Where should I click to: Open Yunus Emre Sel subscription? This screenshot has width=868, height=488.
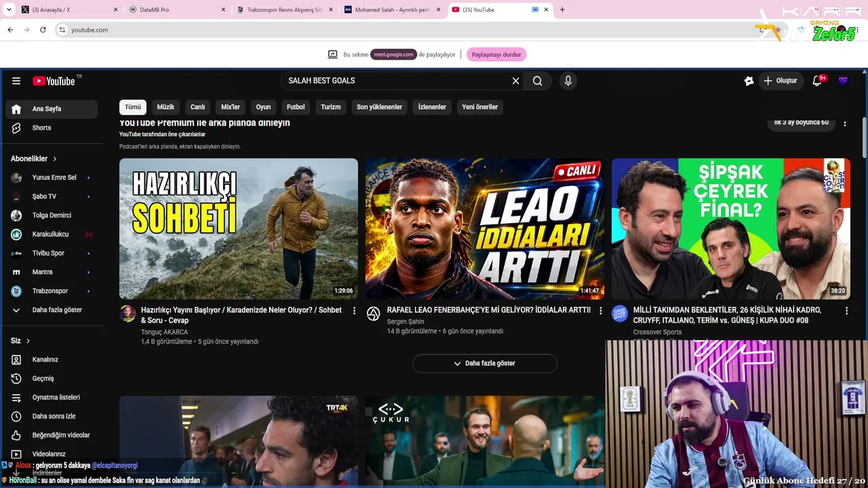tap(52, 178)
